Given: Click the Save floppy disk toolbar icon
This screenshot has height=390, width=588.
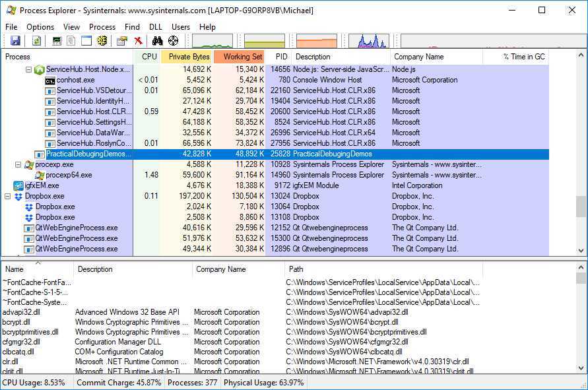Looking at the screenshot, I should [15, 40].
